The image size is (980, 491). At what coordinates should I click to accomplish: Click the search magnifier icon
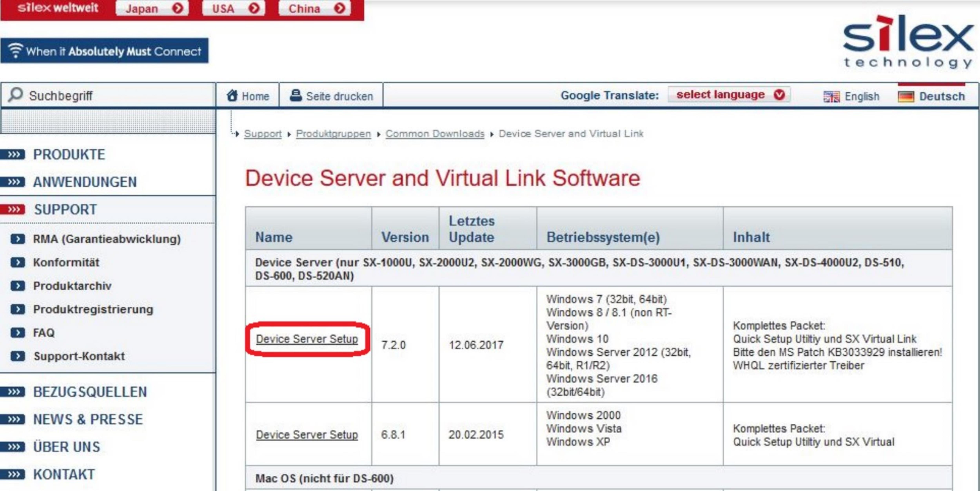click(x=15, y=95)
